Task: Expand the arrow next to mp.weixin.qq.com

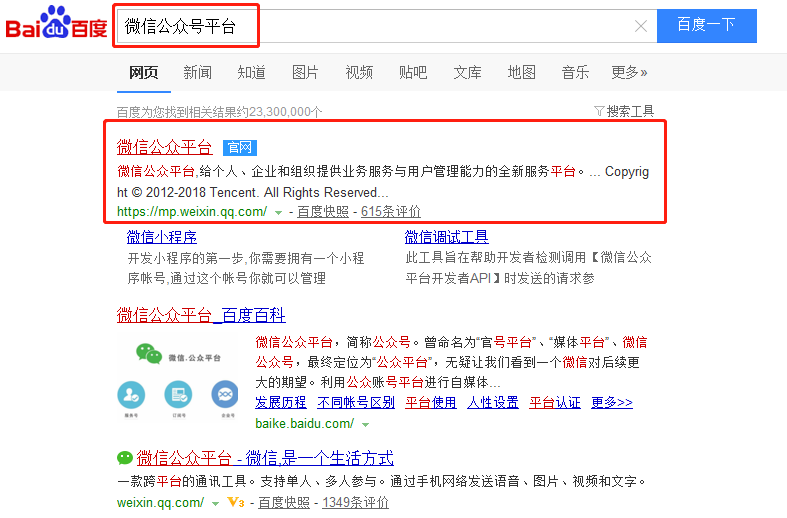Action: point(278,212)
